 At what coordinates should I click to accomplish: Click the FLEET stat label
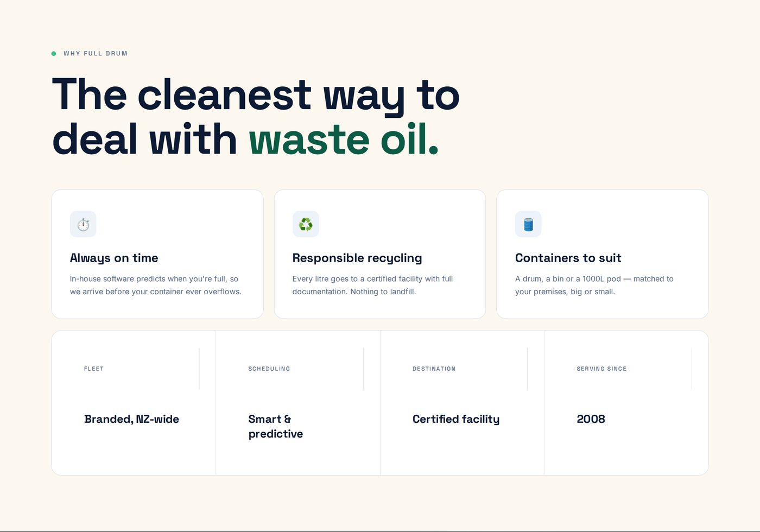[94, 369]
